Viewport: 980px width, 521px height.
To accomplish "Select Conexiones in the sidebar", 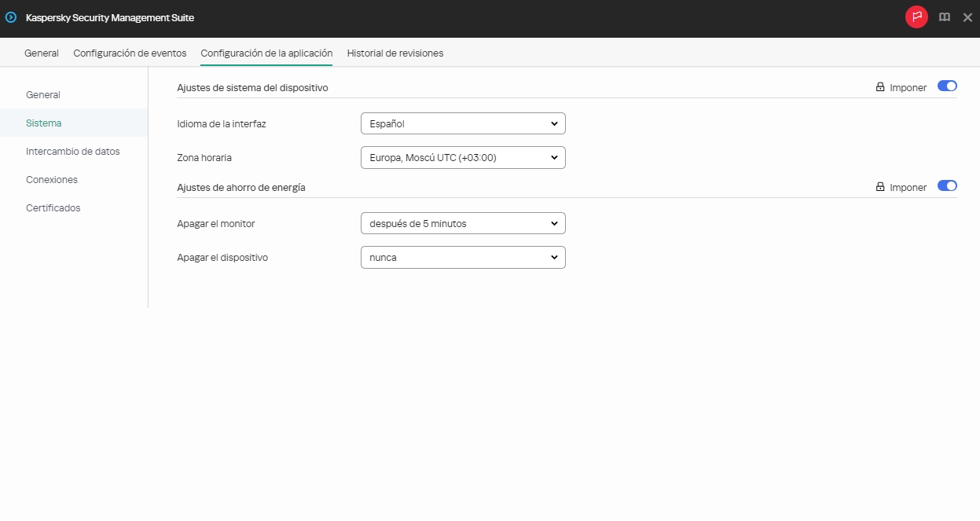I will 51,179.
